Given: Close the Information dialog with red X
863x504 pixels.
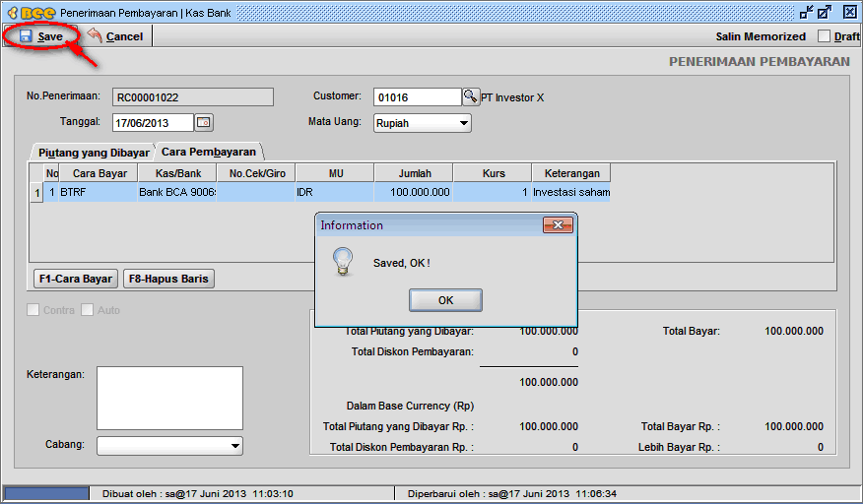Looking at the screenshot, I should (558, 225).
